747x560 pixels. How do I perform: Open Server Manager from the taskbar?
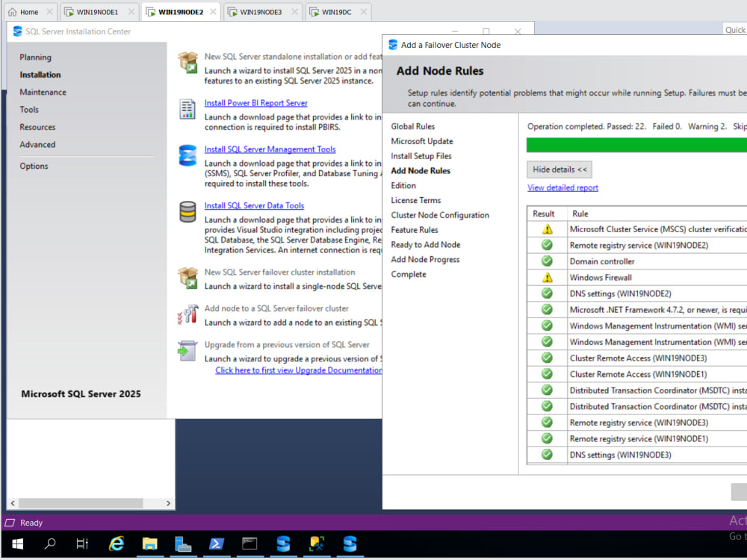click(183, 544)
